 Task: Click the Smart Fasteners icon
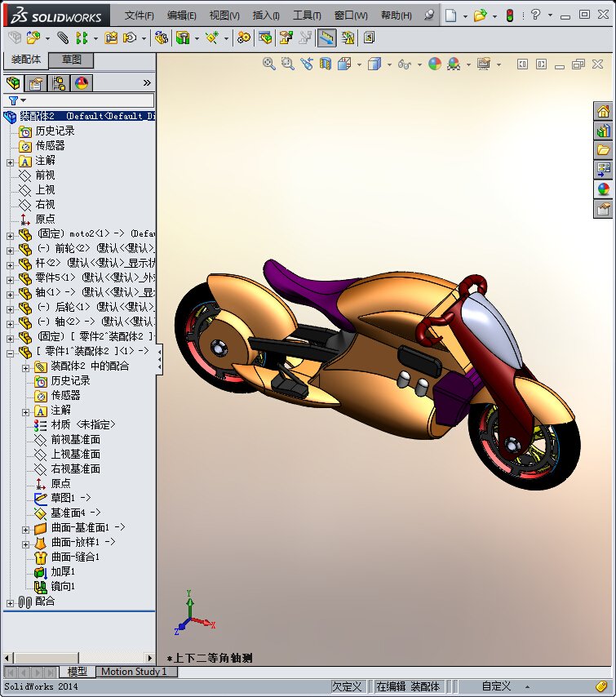click(x=111, y=38)
